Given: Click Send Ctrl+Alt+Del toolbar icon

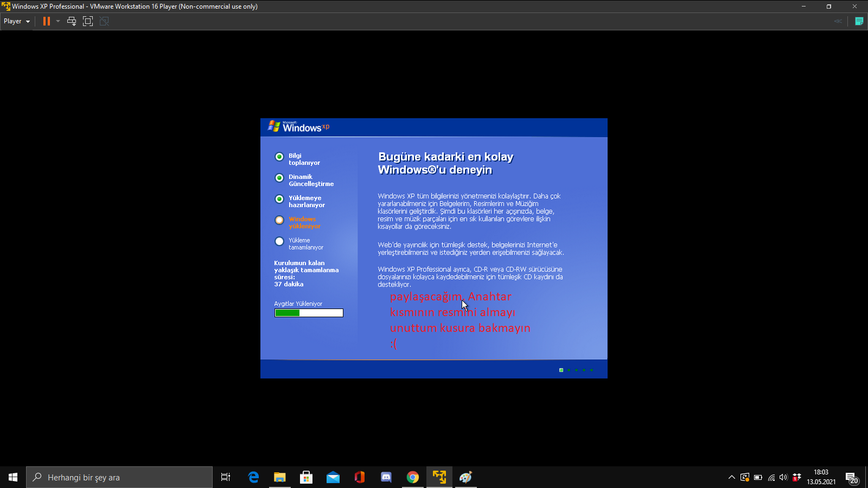Looking at the screenshot, I should tap(72, 21).
